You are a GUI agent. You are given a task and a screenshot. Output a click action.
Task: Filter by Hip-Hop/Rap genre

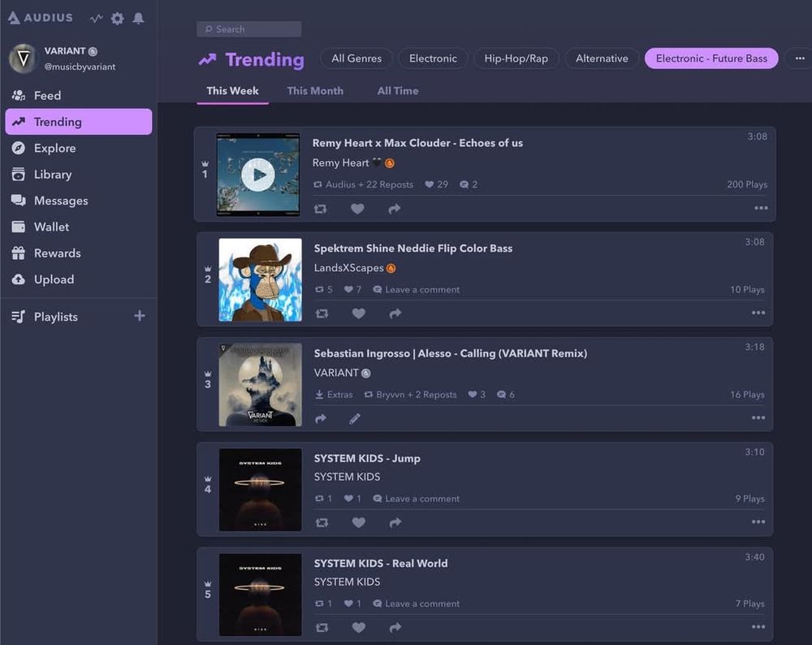pyautogui.click(x=516, y=58)
